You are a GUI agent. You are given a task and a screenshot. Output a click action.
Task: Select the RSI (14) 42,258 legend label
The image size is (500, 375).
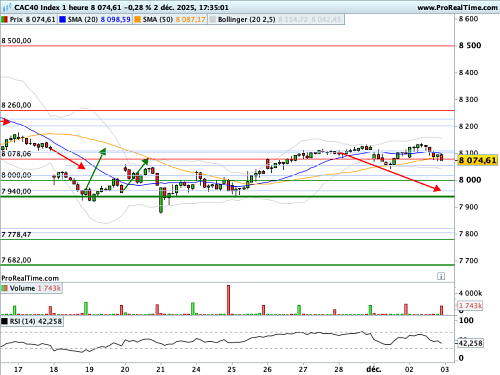32,322
